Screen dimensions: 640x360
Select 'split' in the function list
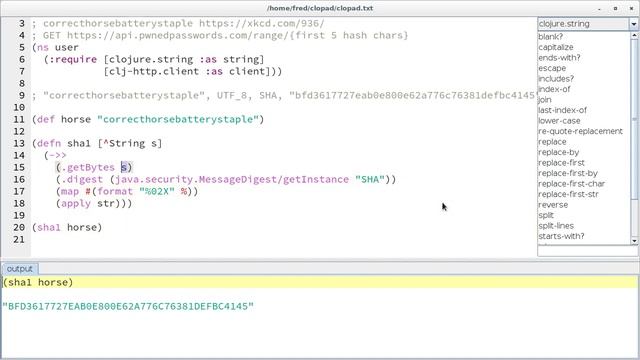tap(546, 216)
